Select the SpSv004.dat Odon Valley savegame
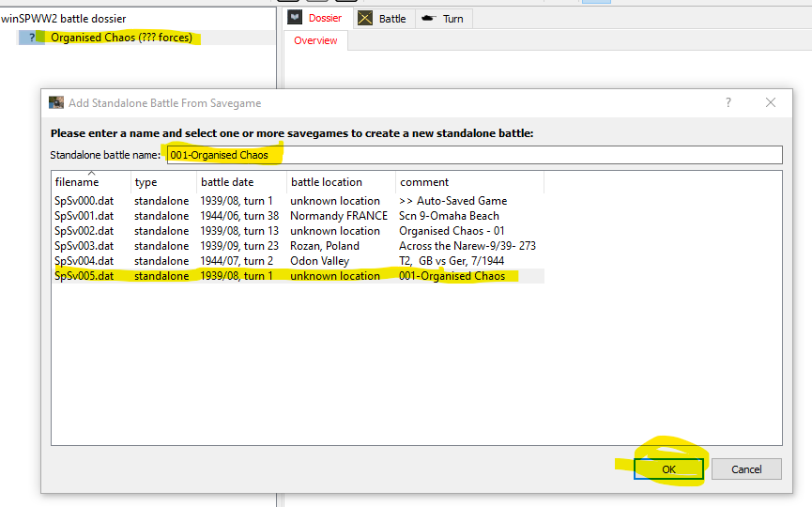The height and width of the screenshot is (507, 812). coord(84,261)
